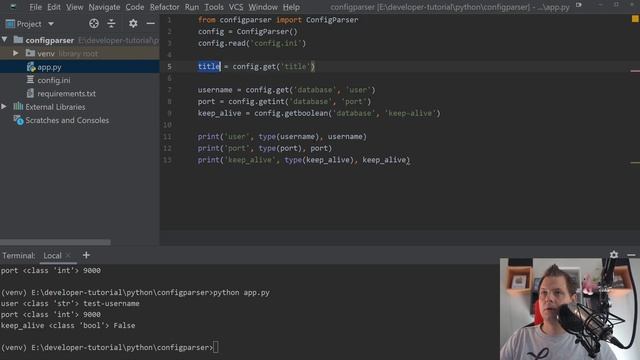
Task: Click the Scratches and Consoles icon
Action: pyautogui.click(x=18, y=120)
